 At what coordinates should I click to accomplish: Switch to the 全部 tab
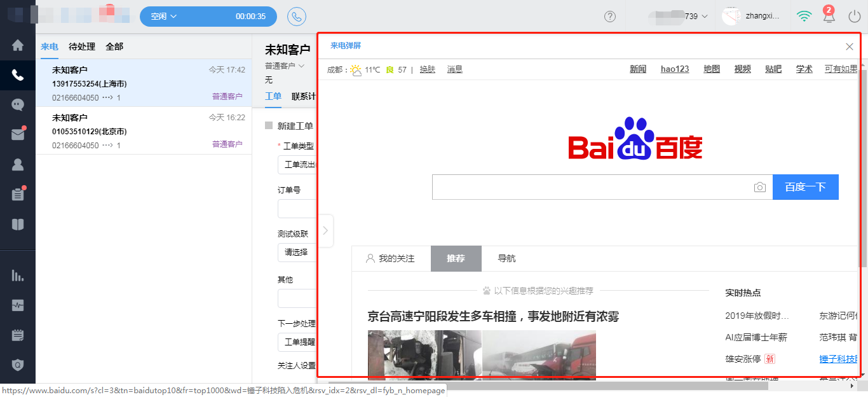(x=114, y=46)
